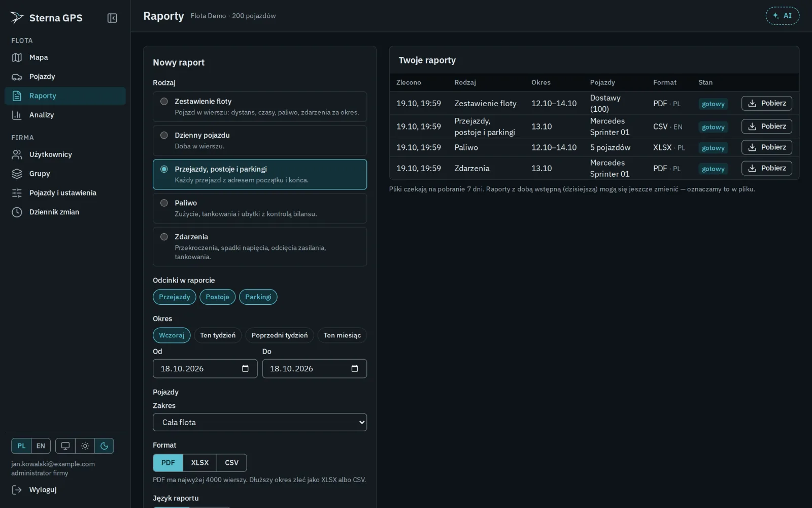Download the Zestawienie floty report
812x508 pixels.
766,103
